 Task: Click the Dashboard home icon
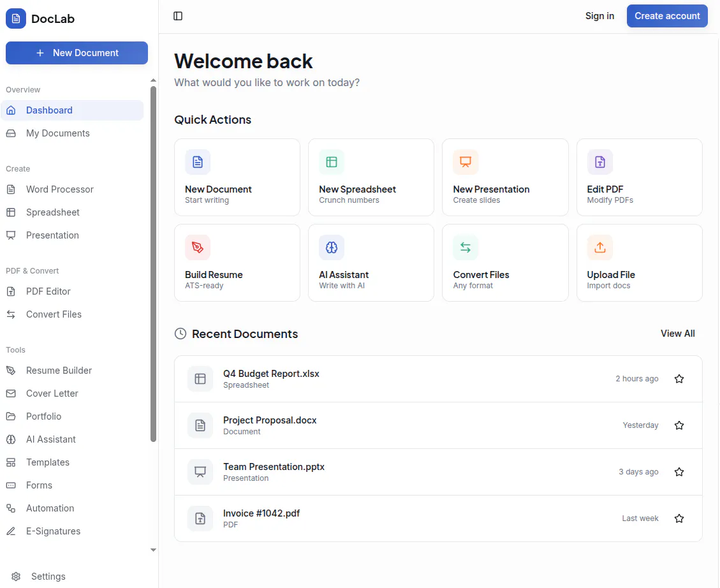coord(11,110)
